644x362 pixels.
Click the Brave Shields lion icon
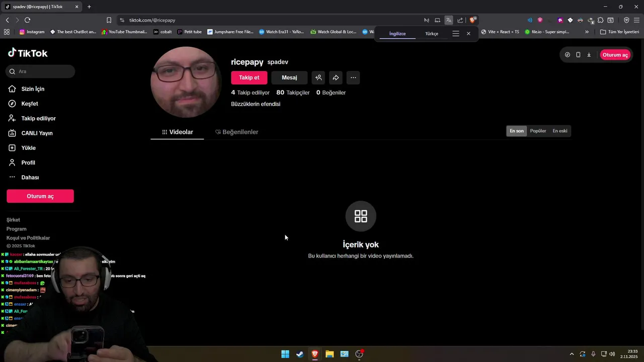[472, 20]
